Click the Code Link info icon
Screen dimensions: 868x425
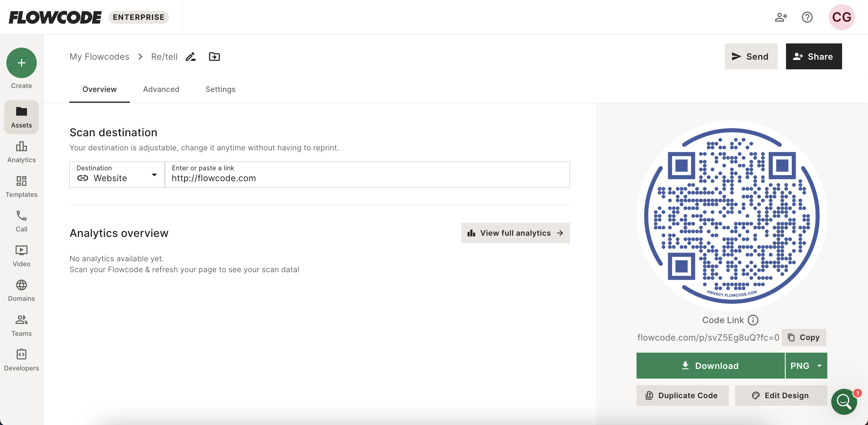point(753,320)
